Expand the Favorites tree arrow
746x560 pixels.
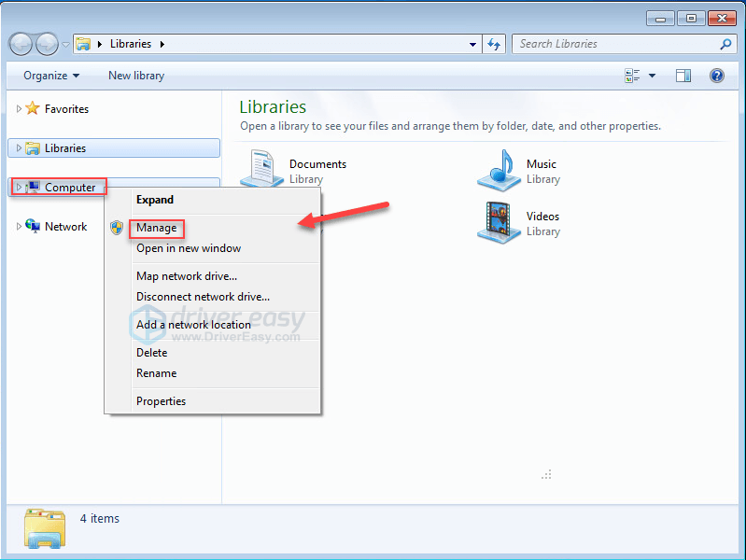[19, 109]
